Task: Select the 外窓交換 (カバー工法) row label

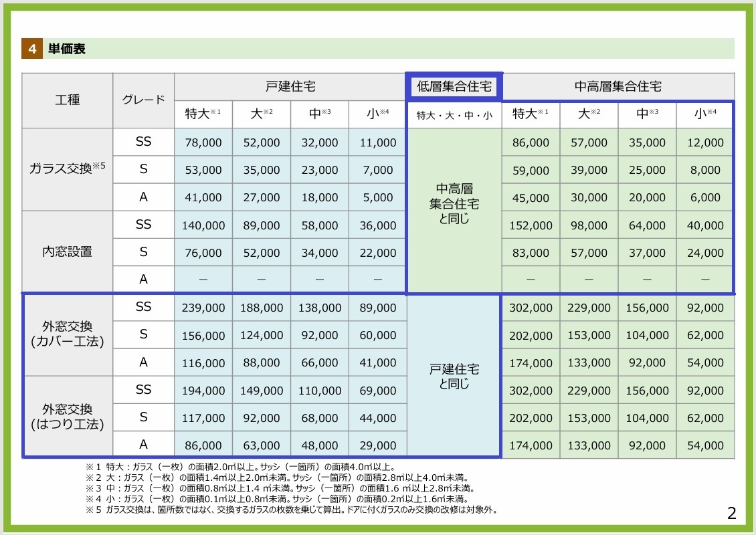Action: click(x=68, y=334)
